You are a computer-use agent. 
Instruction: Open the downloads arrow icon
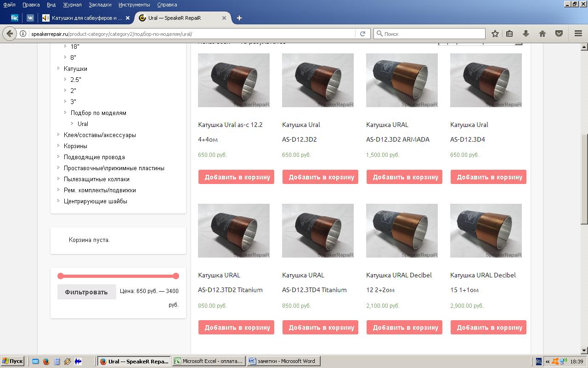click(x=526, y=34)
